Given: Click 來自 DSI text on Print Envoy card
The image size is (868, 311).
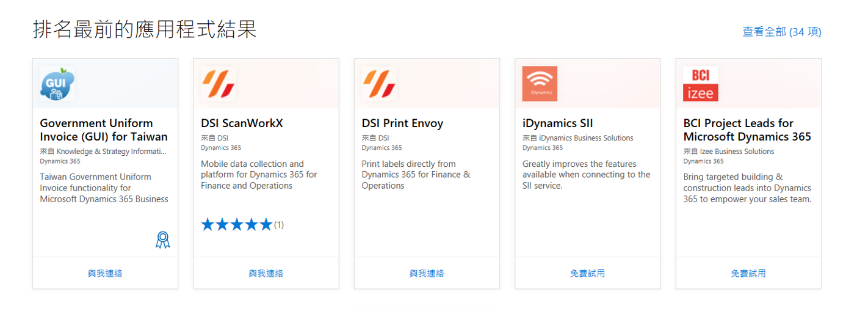Looking at the screenshot, I should [x=375, y=138].
